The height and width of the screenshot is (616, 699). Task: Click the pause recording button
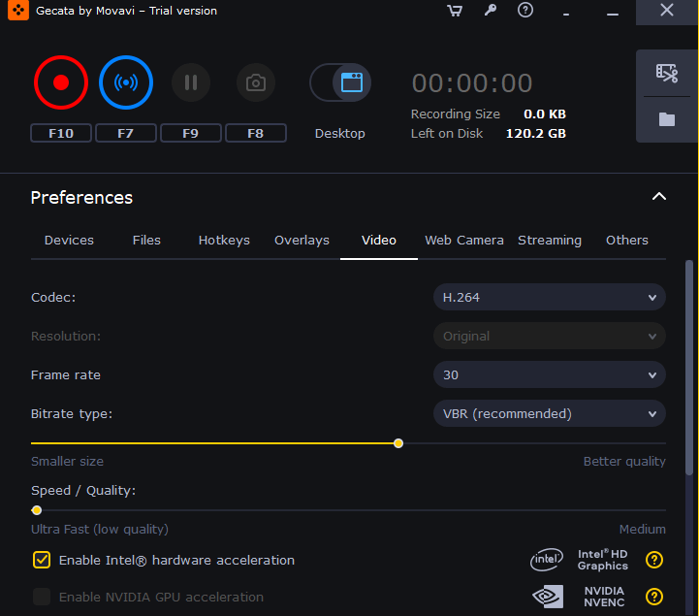click(x=191, y=82)
